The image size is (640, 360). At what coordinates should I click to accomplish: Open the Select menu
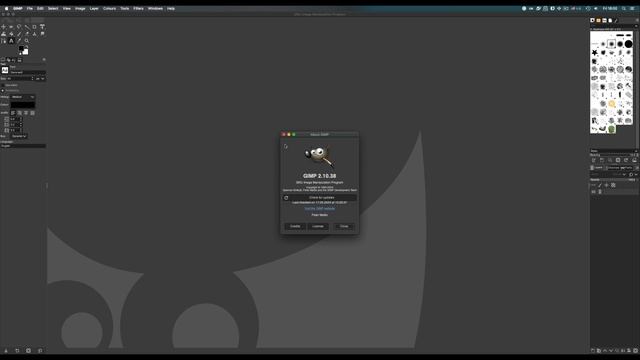[x=53, y=8]
